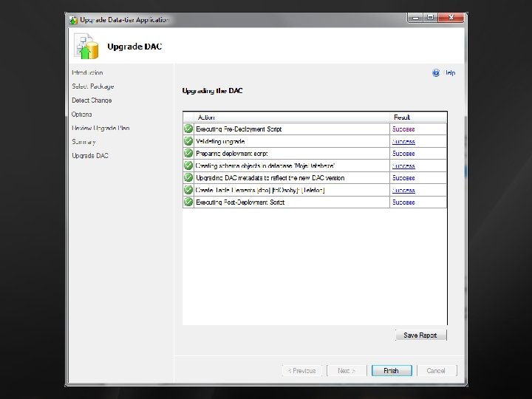532x399 pixels.
Task: Close the Upgrade Data-tier Application window
Action: click(x=451, y=18)
